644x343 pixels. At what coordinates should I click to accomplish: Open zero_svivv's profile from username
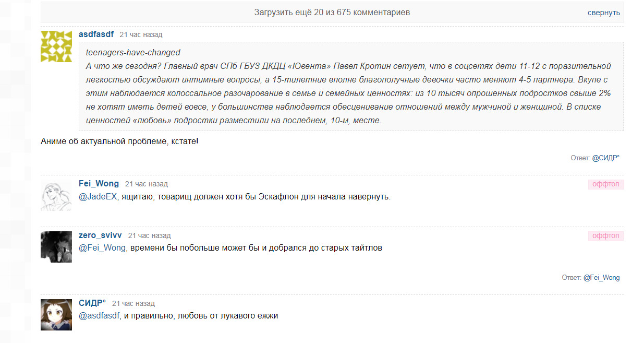click(100, 235)
